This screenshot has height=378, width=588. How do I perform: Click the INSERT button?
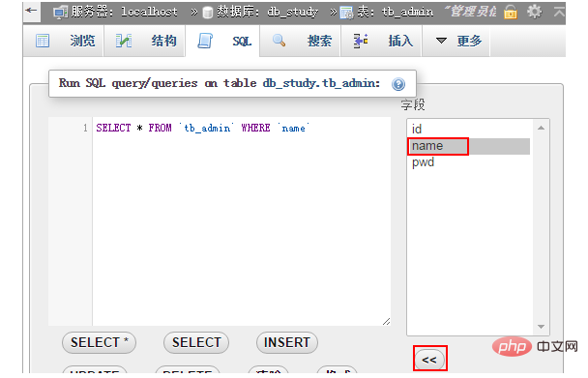pos(287,342)
